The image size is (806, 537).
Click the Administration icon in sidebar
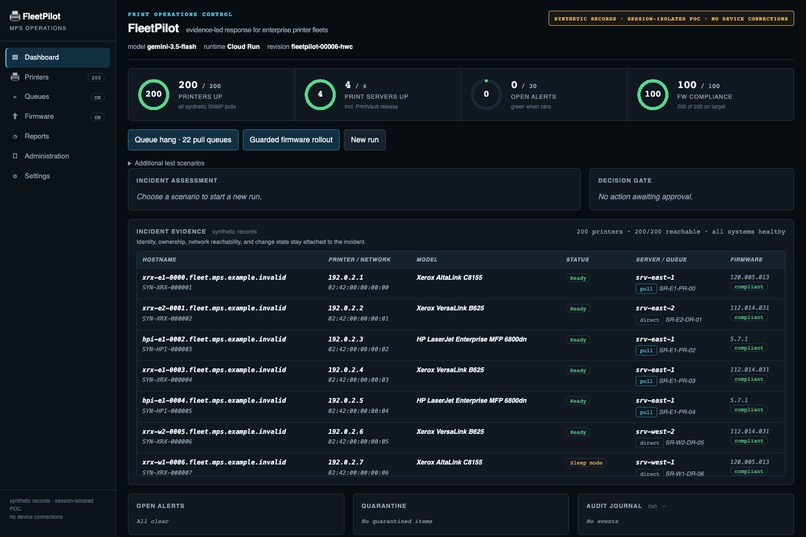click(15, 156)
